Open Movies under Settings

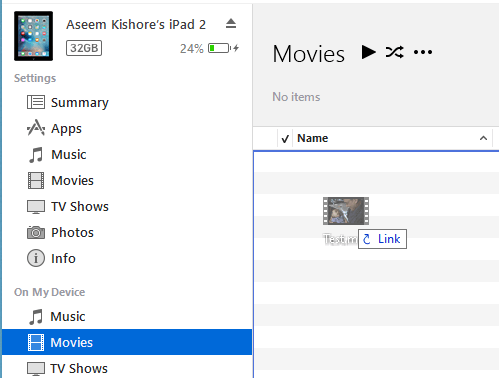(61, 181)
